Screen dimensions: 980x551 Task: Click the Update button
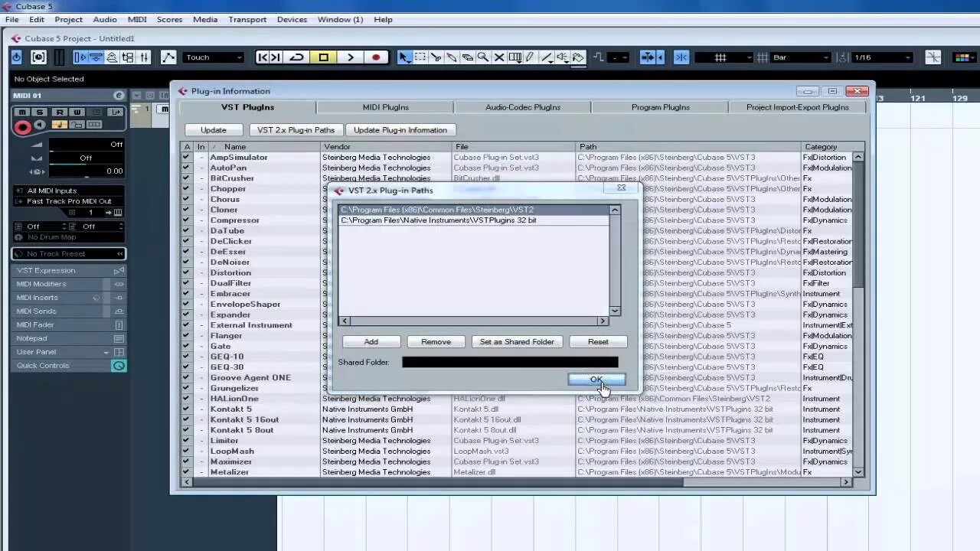pos(214,130)
